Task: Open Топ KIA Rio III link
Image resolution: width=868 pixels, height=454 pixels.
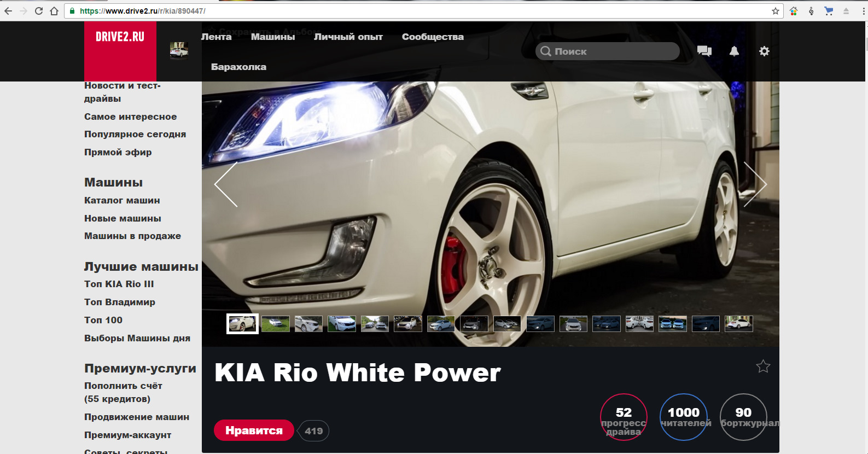Action: (119, 284)
